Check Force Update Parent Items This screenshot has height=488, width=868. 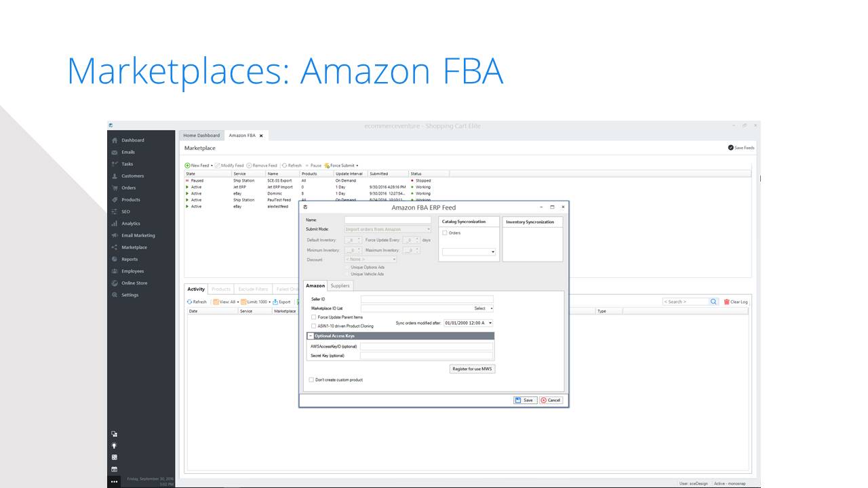pos(313,317)
